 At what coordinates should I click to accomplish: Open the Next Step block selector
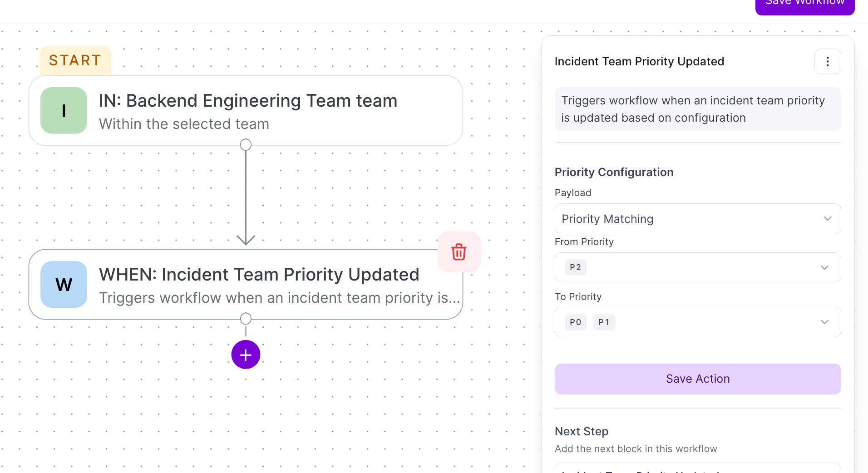[698, 468]
